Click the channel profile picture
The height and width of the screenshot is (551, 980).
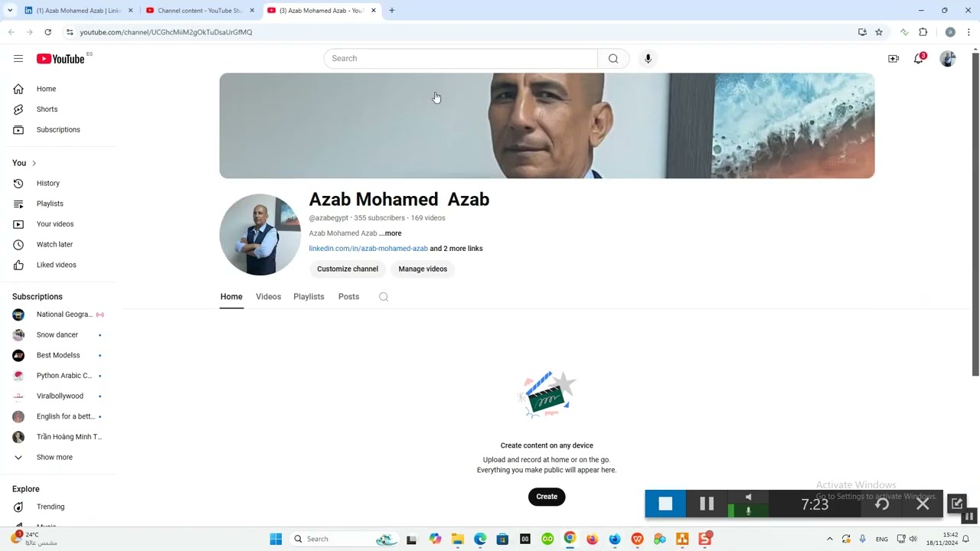pyautogui.click(x=260, y=234)
